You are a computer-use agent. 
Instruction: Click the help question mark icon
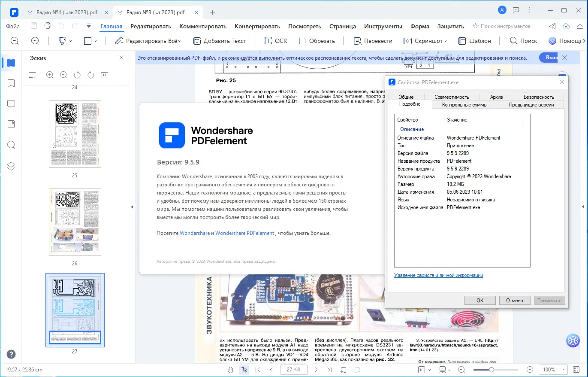point(11,354)
